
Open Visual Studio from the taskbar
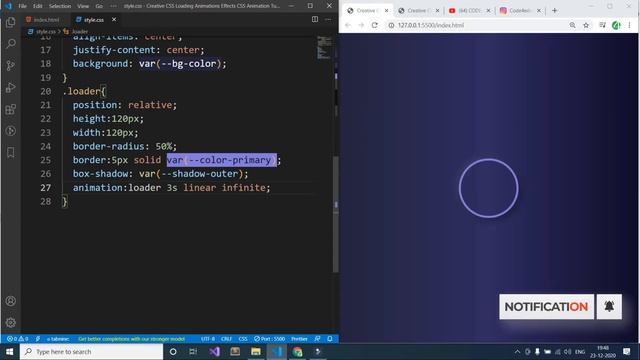214,351
